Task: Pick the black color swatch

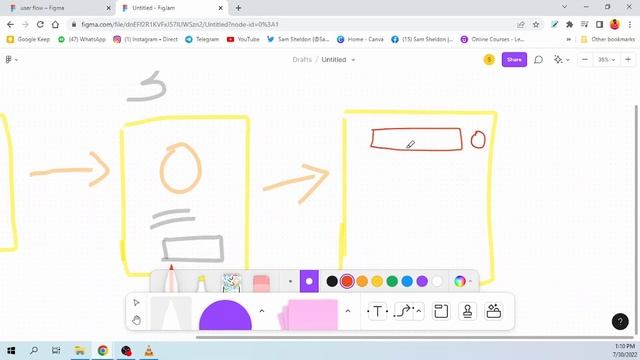Action: (x=332, y=281)
